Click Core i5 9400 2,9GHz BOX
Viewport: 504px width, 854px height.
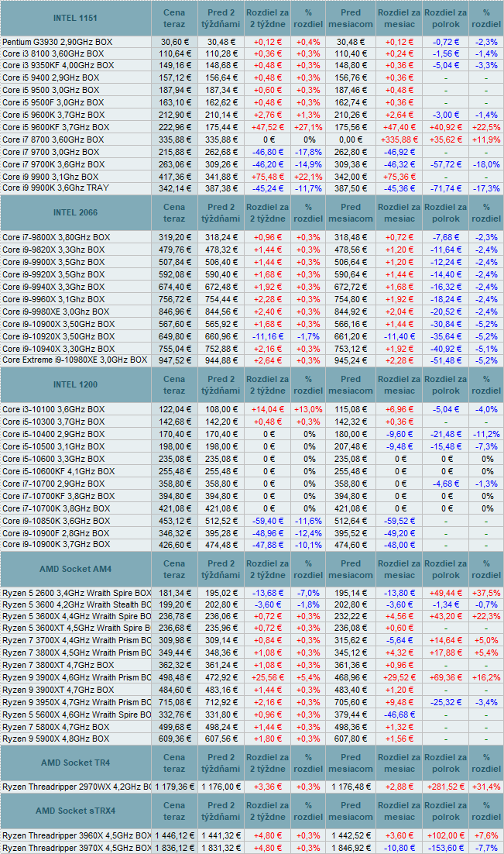[x=50, y=78]
